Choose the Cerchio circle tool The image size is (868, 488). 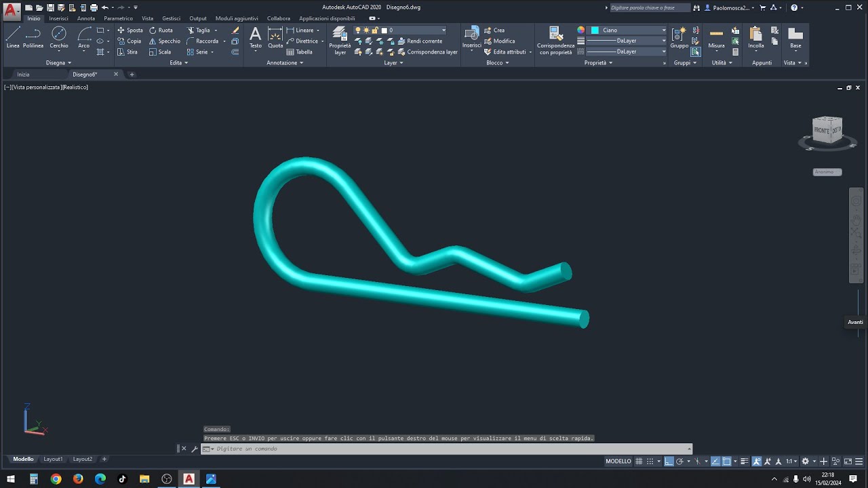[x=59, y=38]
